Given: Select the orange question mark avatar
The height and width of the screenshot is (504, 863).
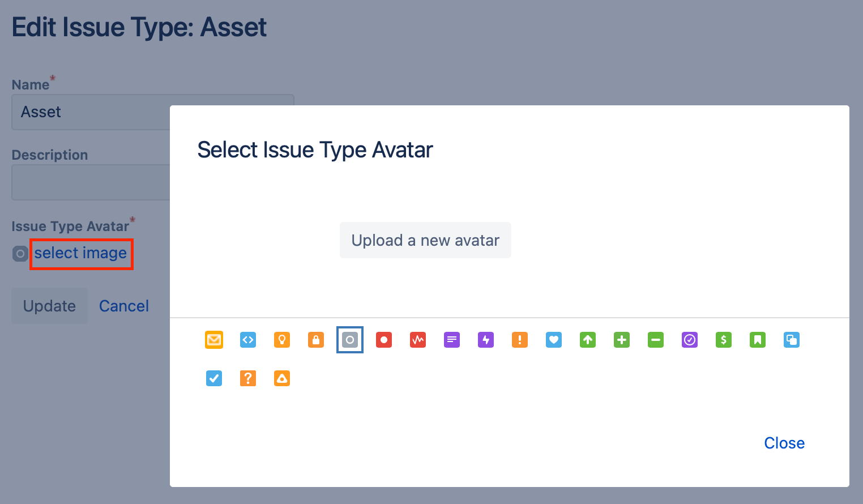Looking at the screenshot, I should point(248,378).
